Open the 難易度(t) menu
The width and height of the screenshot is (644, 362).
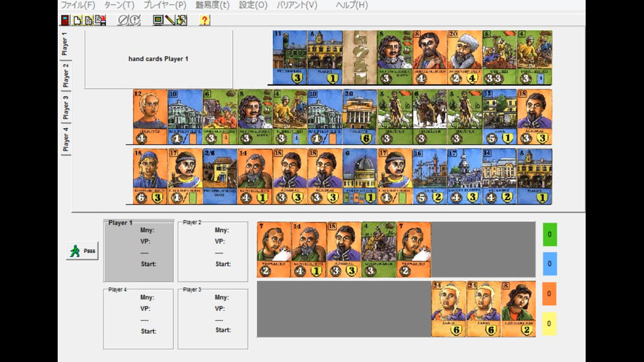click(x=213, y=5)
